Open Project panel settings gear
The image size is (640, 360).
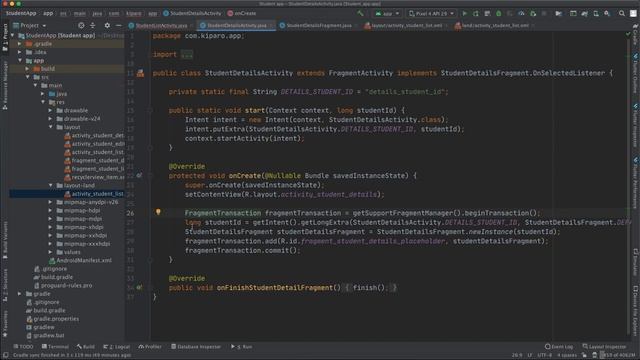(107, 25)
